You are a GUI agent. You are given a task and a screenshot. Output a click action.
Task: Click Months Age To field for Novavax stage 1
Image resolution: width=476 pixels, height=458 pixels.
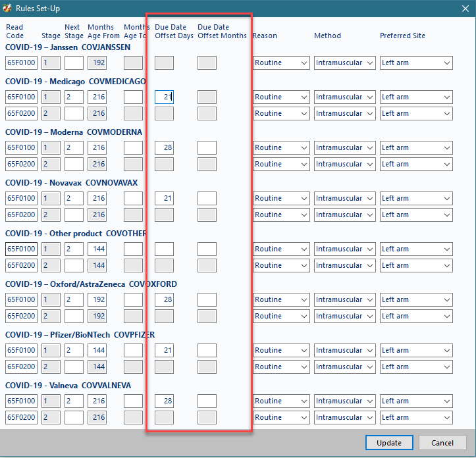coord(133,199)
